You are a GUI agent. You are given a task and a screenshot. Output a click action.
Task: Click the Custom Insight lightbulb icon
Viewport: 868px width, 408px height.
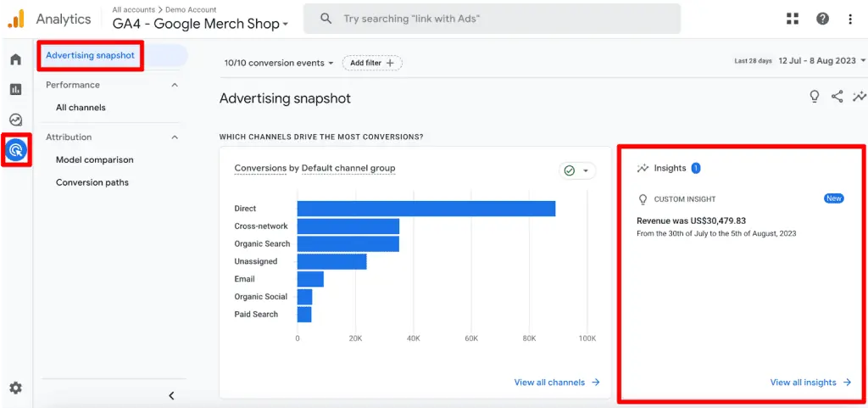pyautogui.click(x=643, y=198)
